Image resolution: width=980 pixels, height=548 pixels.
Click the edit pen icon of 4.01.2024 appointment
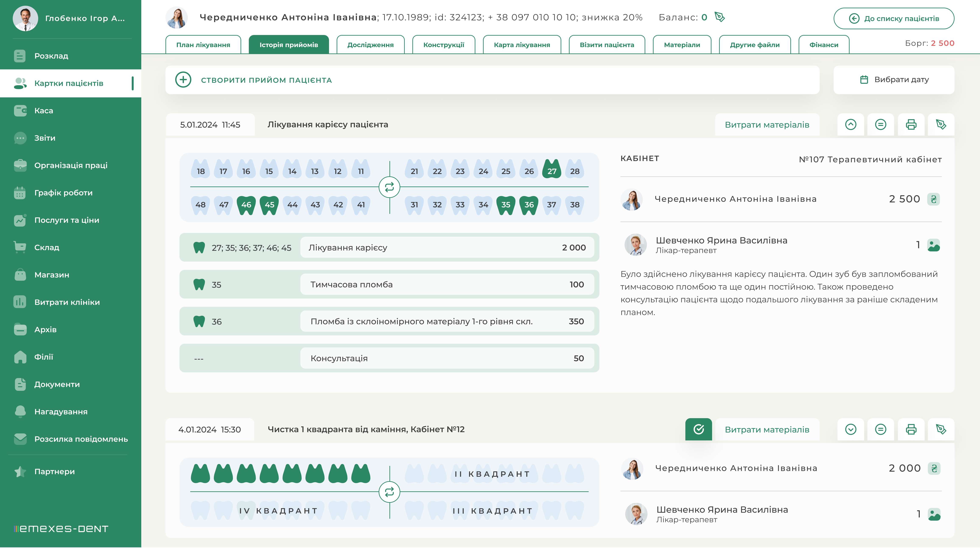click(x=941, y=430)
